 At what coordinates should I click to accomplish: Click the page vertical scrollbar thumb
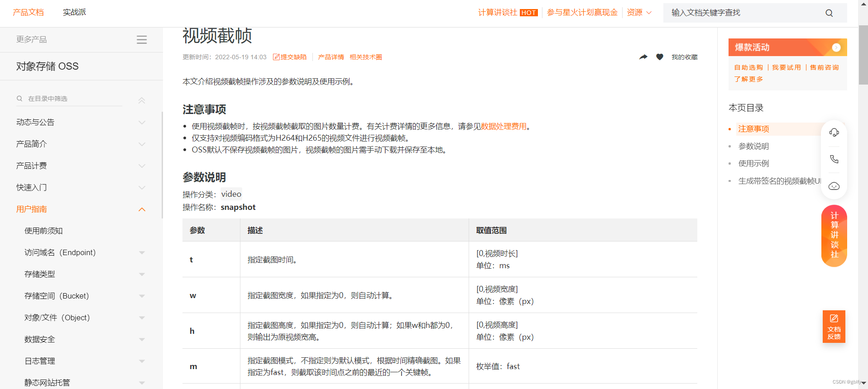click(x=863, y=55)
